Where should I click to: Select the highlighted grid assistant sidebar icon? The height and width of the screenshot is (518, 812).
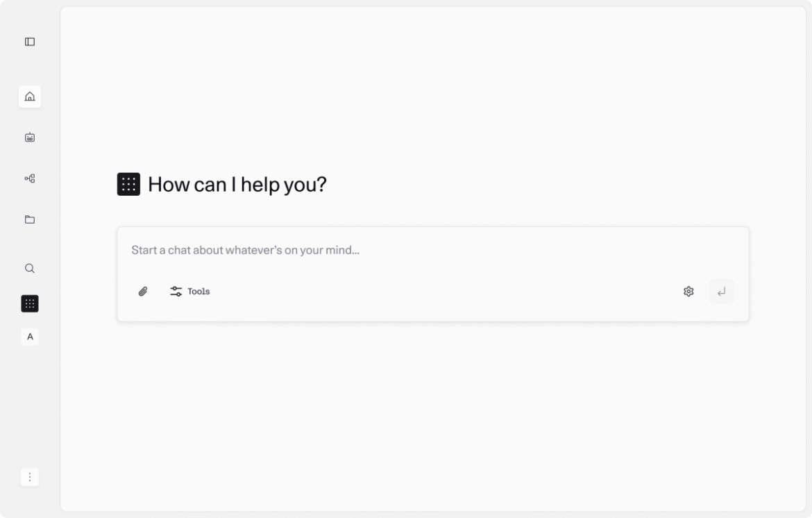tap(29, 303)
